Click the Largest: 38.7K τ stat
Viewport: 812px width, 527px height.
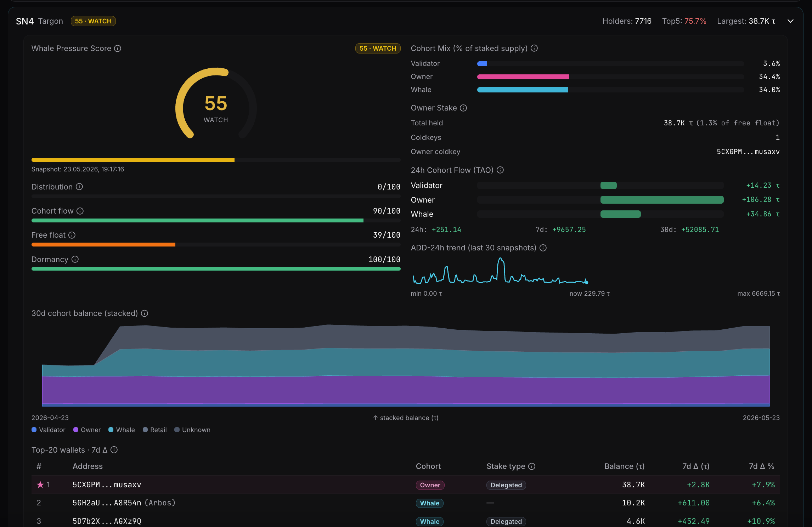point(746,21)
